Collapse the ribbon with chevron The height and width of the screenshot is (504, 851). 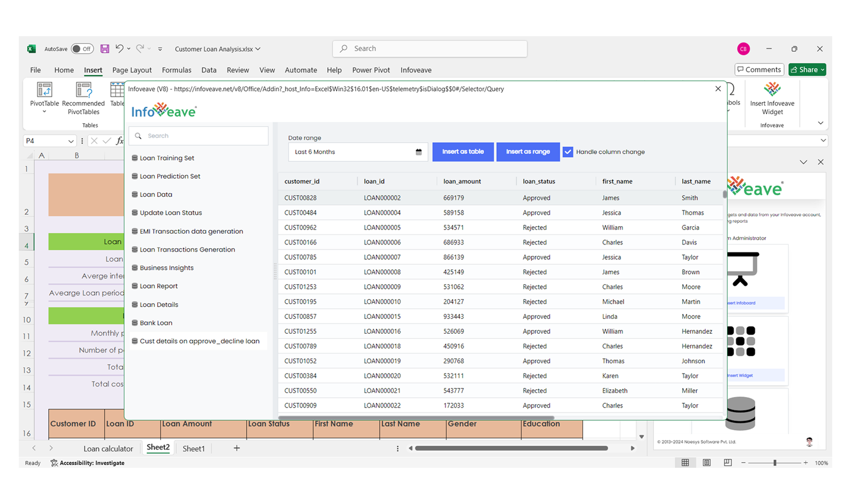(820, 123)
